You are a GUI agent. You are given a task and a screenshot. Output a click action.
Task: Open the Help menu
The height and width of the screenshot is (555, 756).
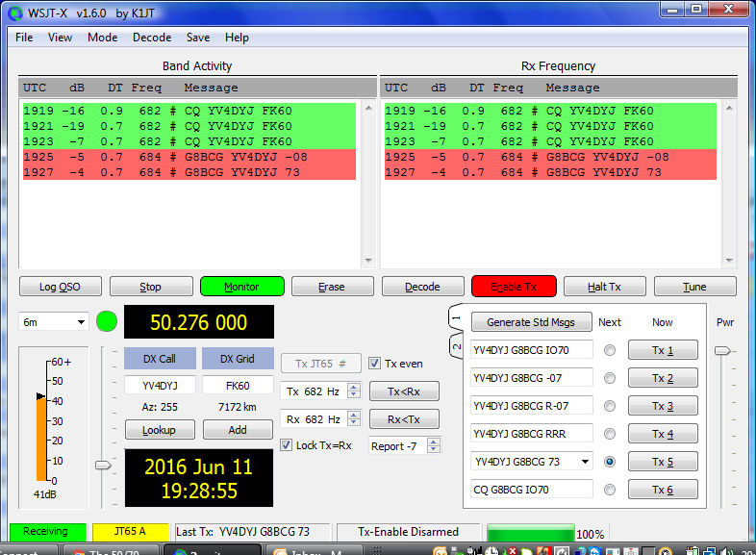tap(237, 38)
